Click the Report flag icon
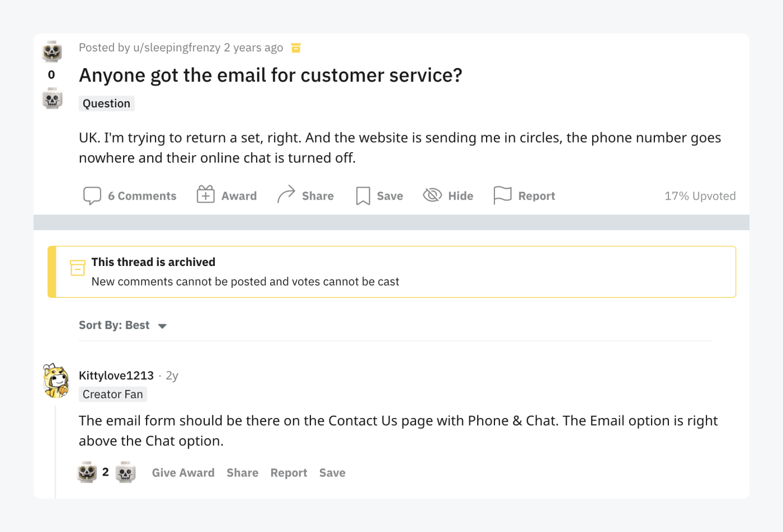 point(502,195)
